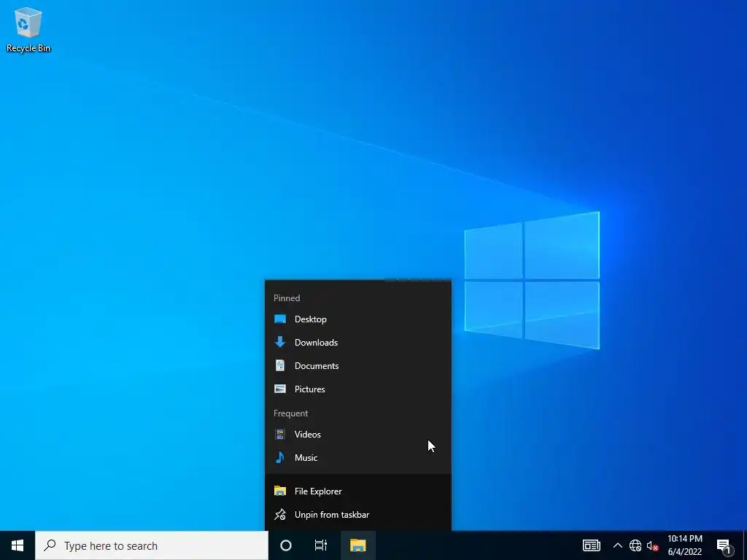The width and height of the screenshot is (747, 560).
Task: Click the blue Desktop folder icon
Action: tap(280, 319)
